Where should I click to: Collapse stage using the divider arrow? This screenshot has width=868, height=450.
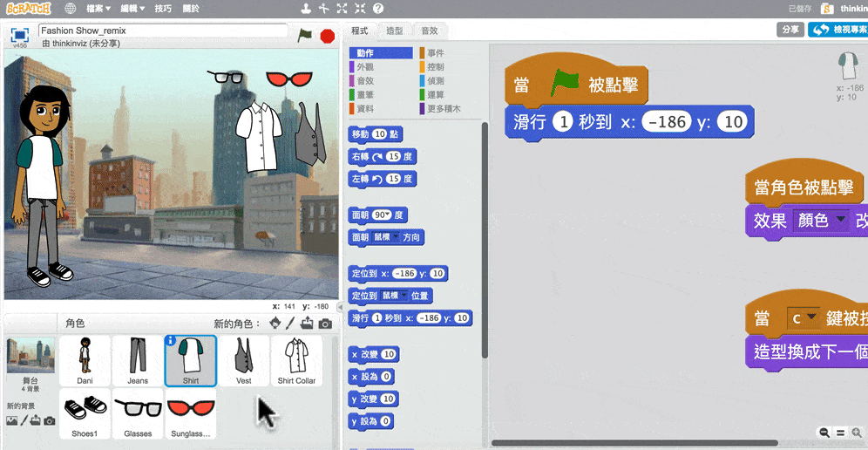pyautogui.click(x=340, y=307)
